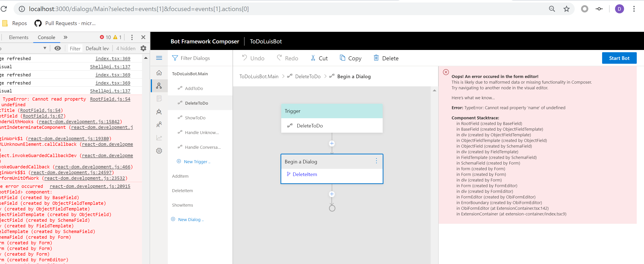This screenshot has width=644, height=264.
Task: Go to Composer Home icon
Action: [159, 73]
